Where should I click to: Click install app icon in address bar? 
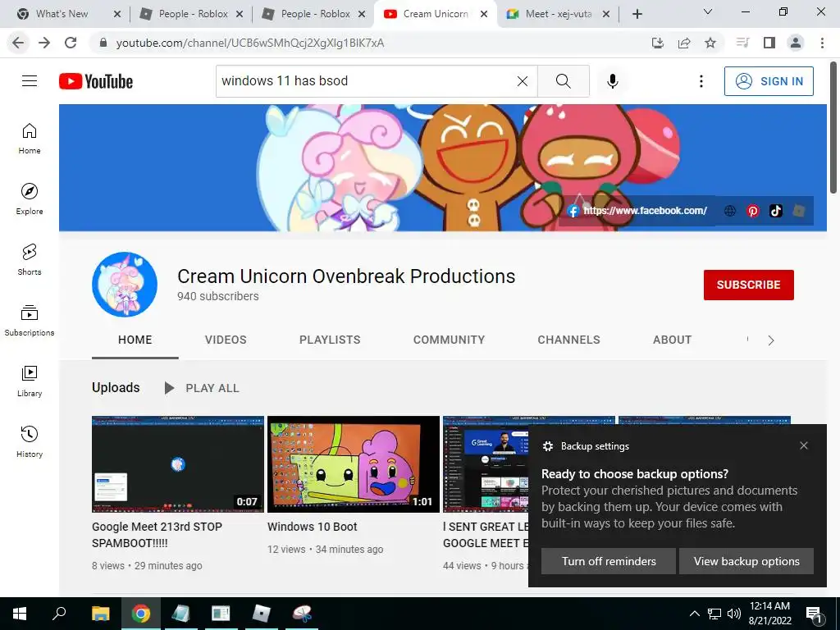(658, 43)
